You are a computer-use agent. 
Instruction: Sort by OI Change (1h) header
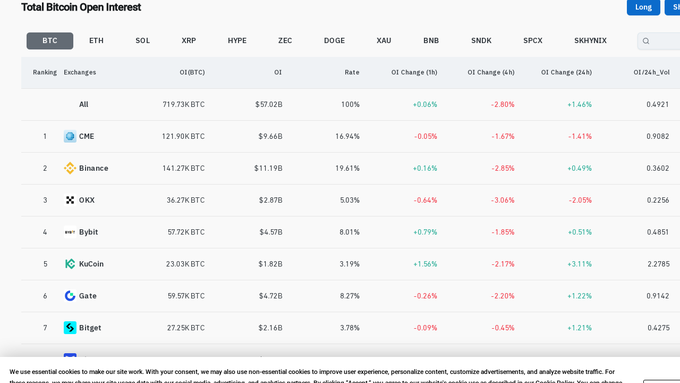click(414, 72)
